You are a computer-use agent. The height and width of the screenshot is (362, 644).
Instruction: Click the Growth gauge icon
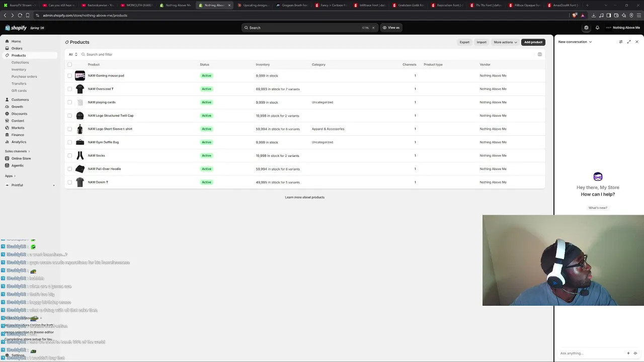pos(7,107)
